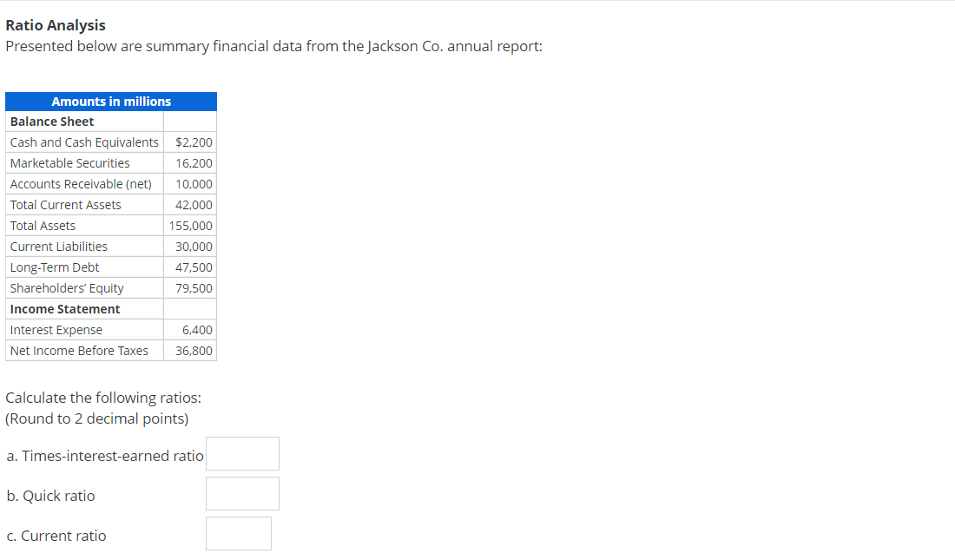This screenshot has height=560, width=955.
Task: Click the $2,200 cash value cell
Action: click(x=190, y=142)
